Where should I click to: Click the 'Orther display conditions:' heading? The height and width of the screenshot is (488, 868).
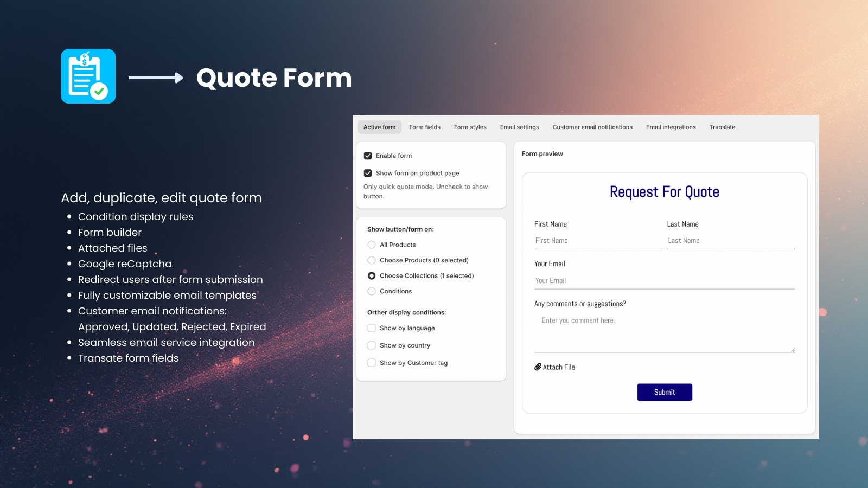coord(407,312)
